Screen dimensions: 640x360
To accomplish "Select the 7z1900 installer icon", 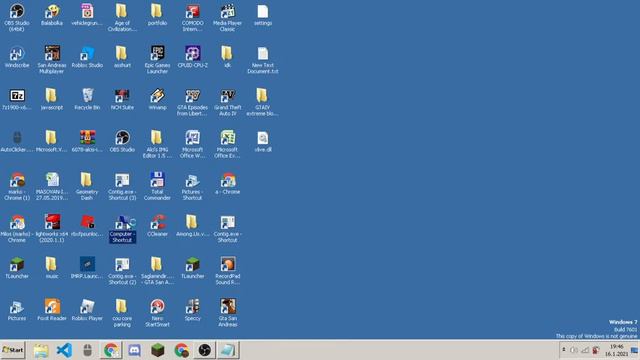I will click(17, 99).
